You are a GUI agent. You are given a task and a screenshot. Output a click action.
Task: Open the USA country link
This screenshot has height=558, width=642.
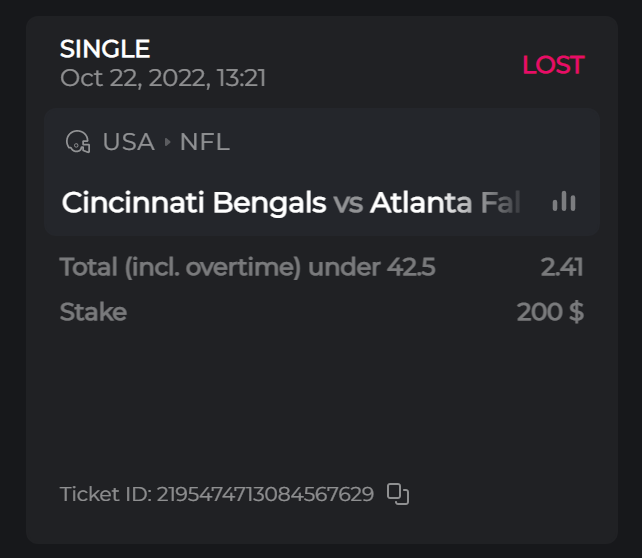click(128, 142)
